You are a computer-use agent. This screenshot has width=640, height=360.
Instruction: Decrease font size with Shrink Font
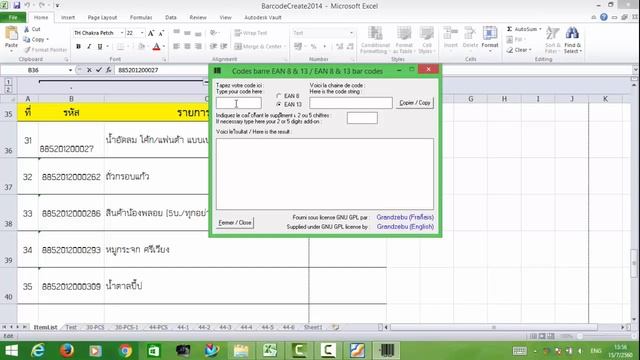tap(161, 33)
